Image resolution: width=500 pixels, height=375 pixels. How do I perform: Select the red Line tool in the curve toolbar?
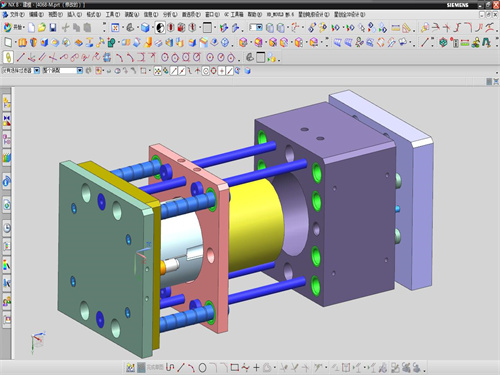tap(21, 57)
